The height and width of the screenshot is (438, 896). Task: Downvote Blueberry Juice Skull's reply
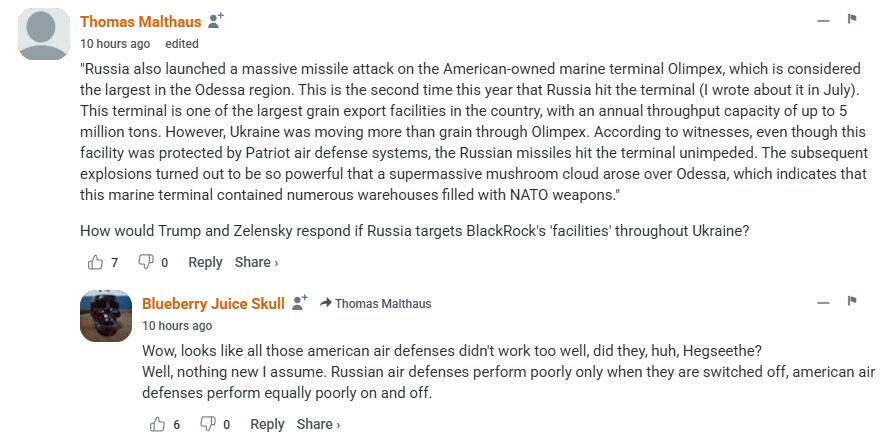207,424
